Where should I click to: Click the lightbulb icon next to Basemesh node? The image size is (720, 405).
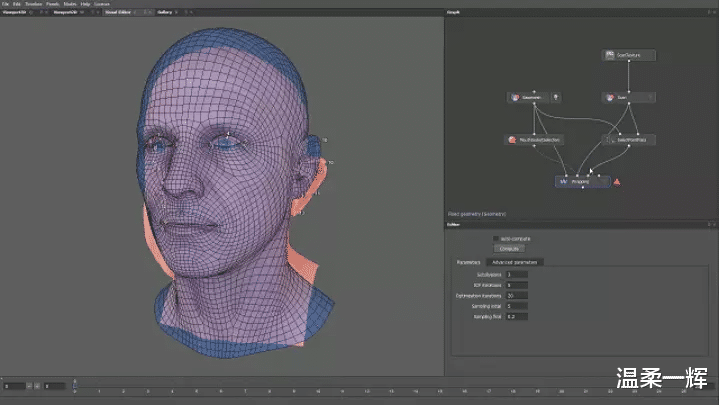[x=555, y=98]
